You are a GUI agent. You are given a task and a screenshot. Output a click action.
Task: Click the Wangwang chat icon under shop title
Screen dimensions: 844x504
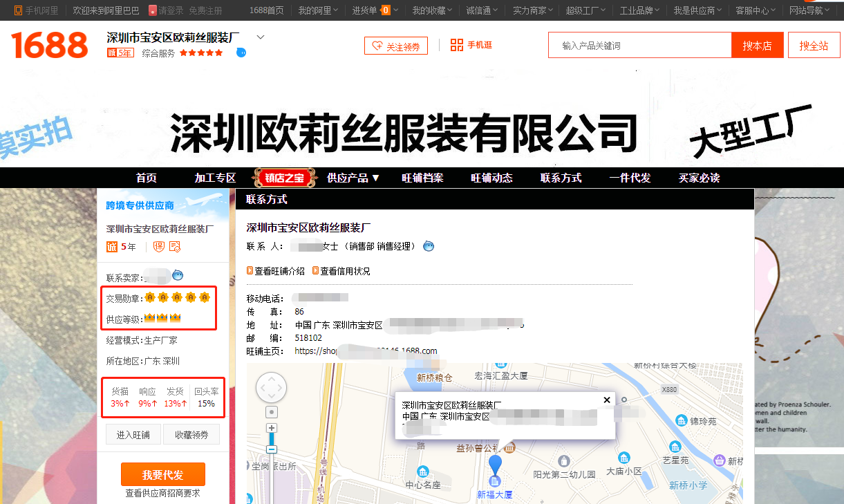click(241, 53)
